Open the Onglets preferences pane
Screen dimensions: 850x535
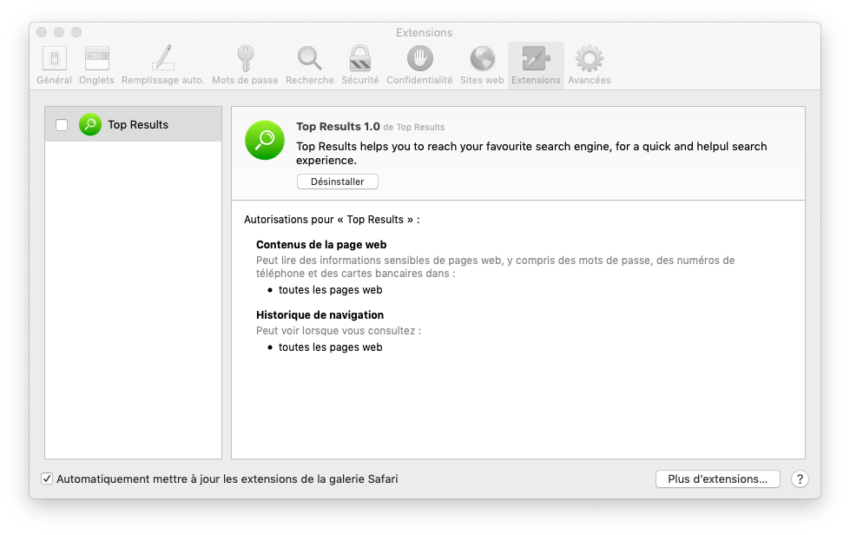tap(96, 66)
